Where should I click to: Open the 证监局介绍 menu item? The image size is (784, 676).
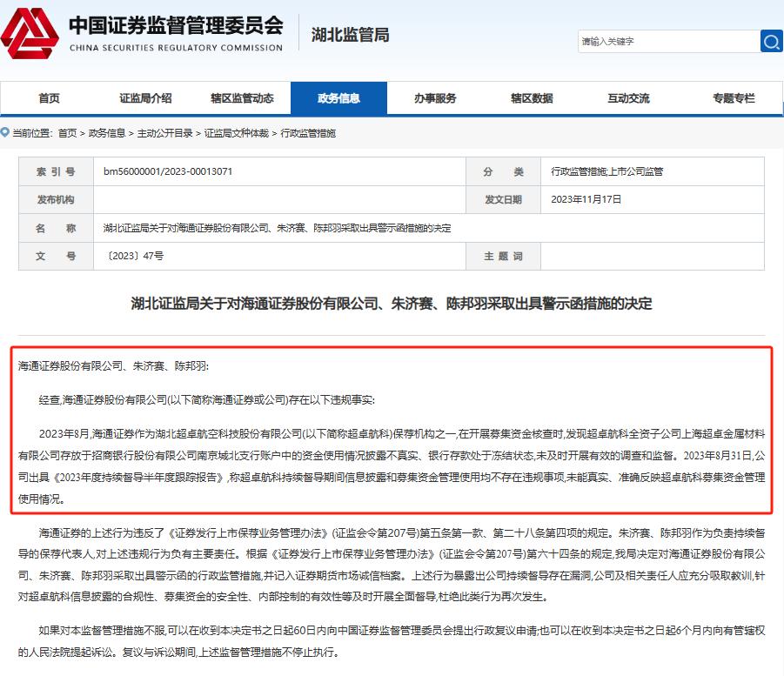(144, 98)
